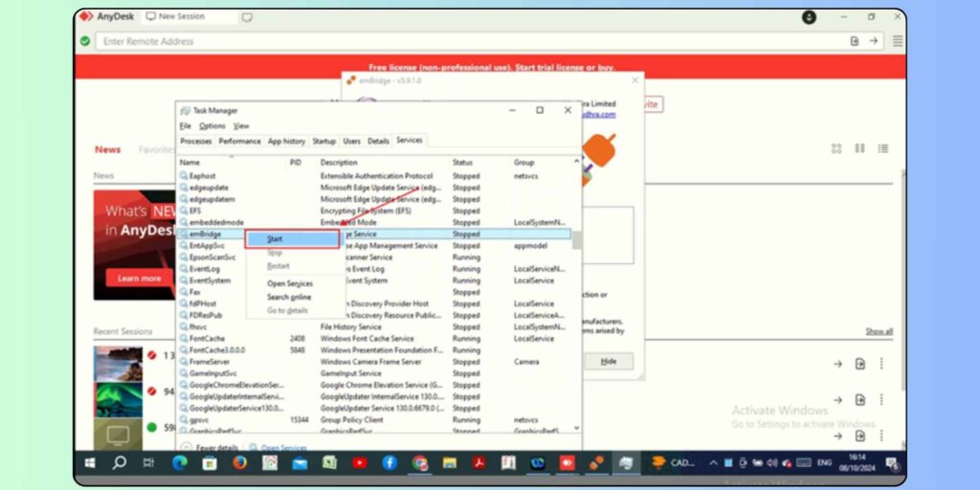Image resolution: width=980 pixels, height=490 pixels.
Task: Select the EntAppSvc service row
Action: (374, 246)
